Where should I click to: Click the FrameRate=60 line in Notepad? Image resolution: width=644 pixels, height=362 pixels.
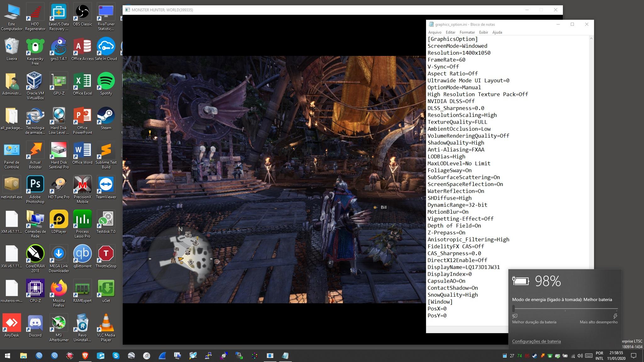pyautogui.click(x=446, y=60)
